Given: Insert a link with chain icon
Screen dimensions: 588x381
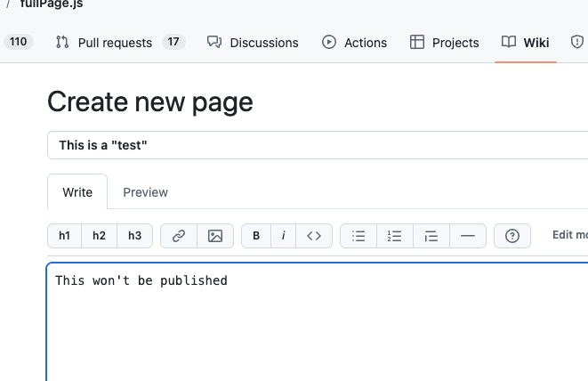Looking at the screenshot, I should (x=179, y=236).
